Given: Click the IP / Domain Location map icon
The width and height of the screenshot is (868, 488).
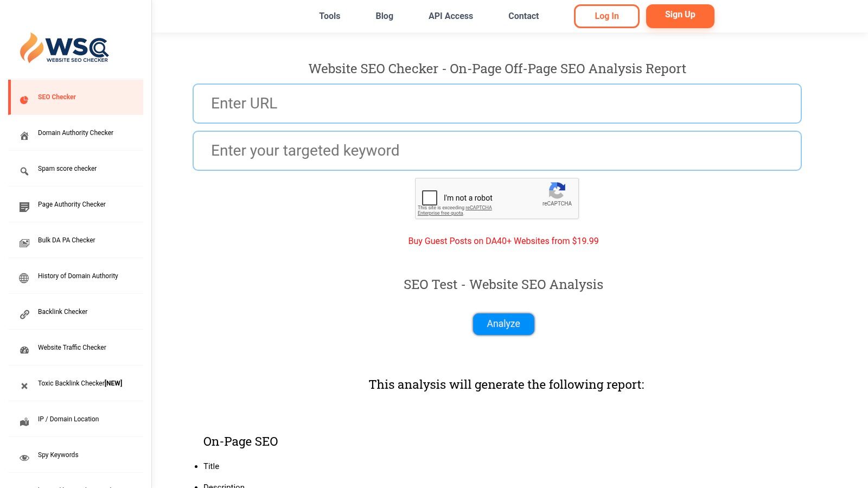Looking at the screenshot, I should tap(24, 422).
